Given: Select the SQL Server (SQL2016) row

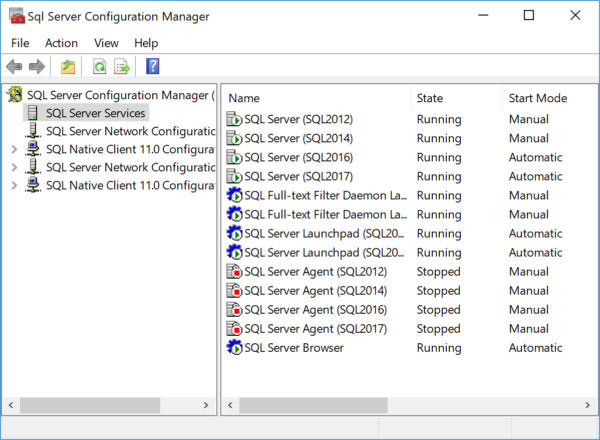Looking at the screenshot, I should (x=298, y=157).
